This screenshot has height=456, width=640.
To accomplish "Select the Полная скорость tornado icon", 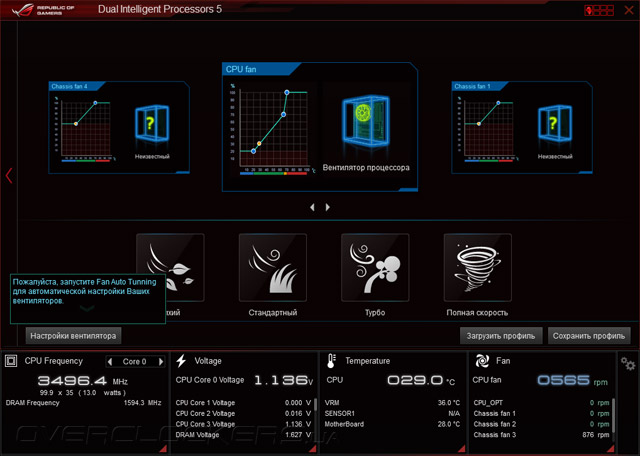I will tap(478, 267).
